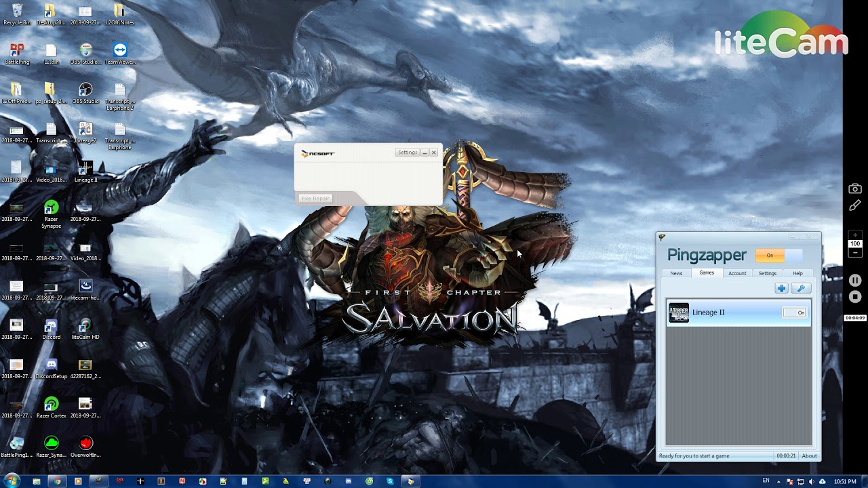Image resolution: width=868 pixels, height=488 pixels.
Task: Select the DiscordSetup desktop icon
Action: [51, 369]
